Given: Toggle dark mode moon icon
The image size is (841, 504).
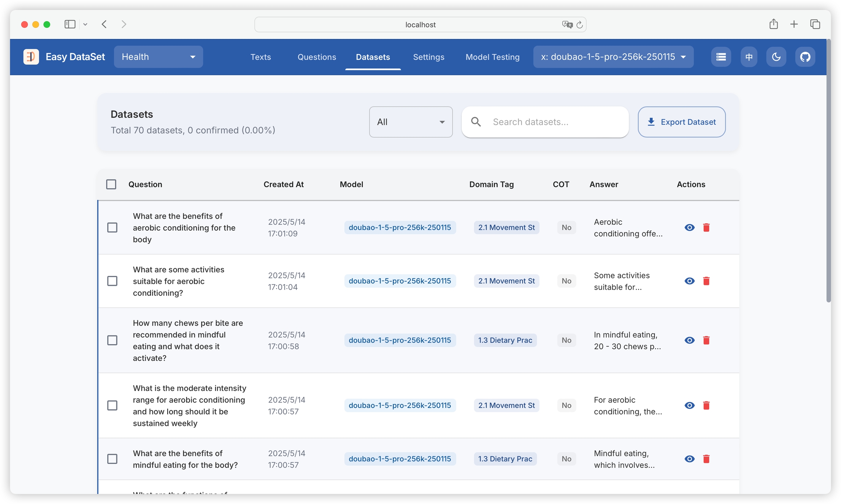Looking at the screenshot, I should [776, 57].
